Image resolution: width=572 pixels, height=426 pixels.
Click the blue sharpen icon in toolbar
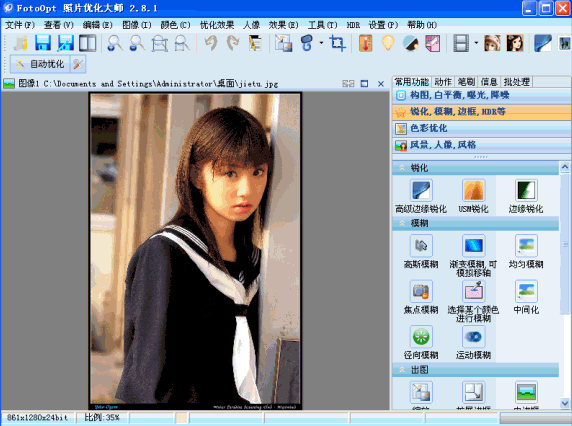pos(542,43)
